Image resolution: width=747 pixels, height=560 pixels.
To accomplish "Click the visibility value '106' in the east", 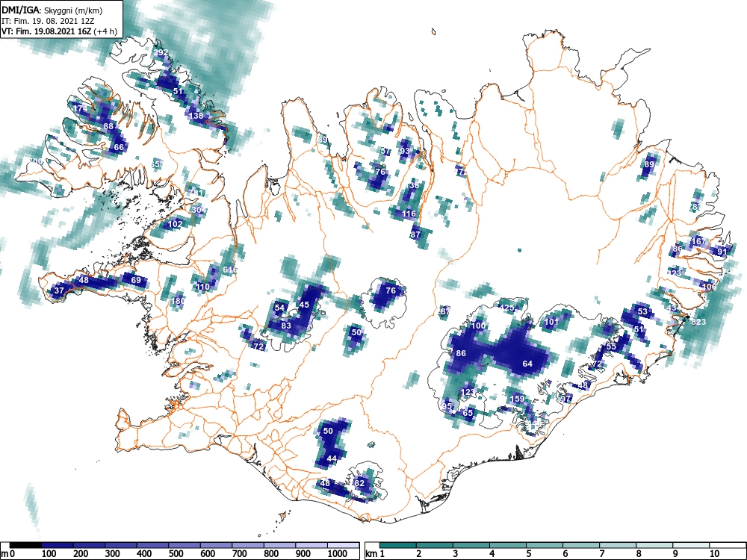I will tap(709, 287).
